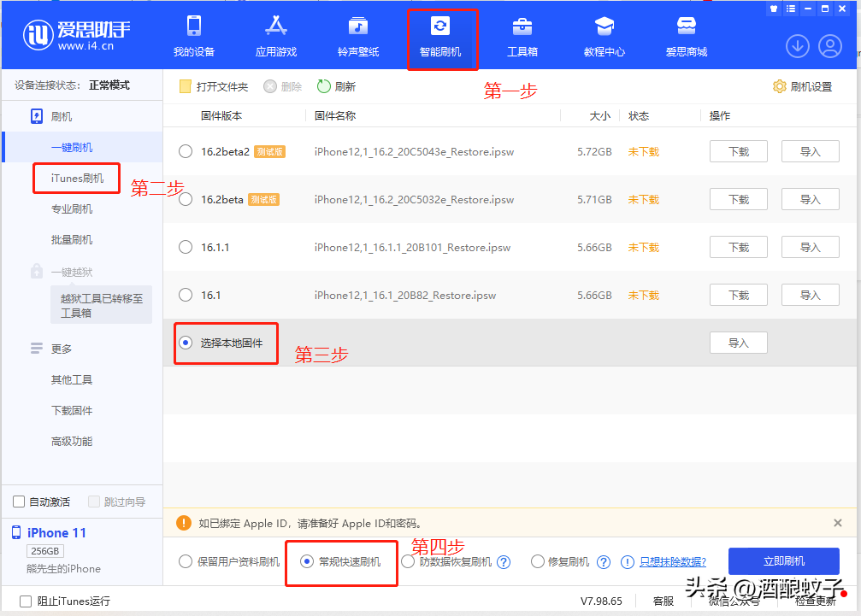Open the skin/theme shirt icon in title bar
This screenshot has height=616, width=861.
tap(773, 9)
